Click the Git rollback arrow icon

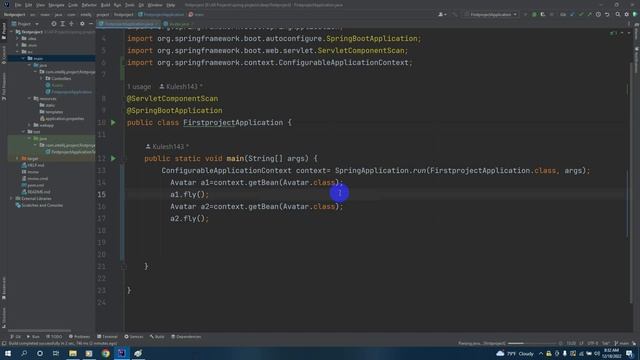point(607,14)
